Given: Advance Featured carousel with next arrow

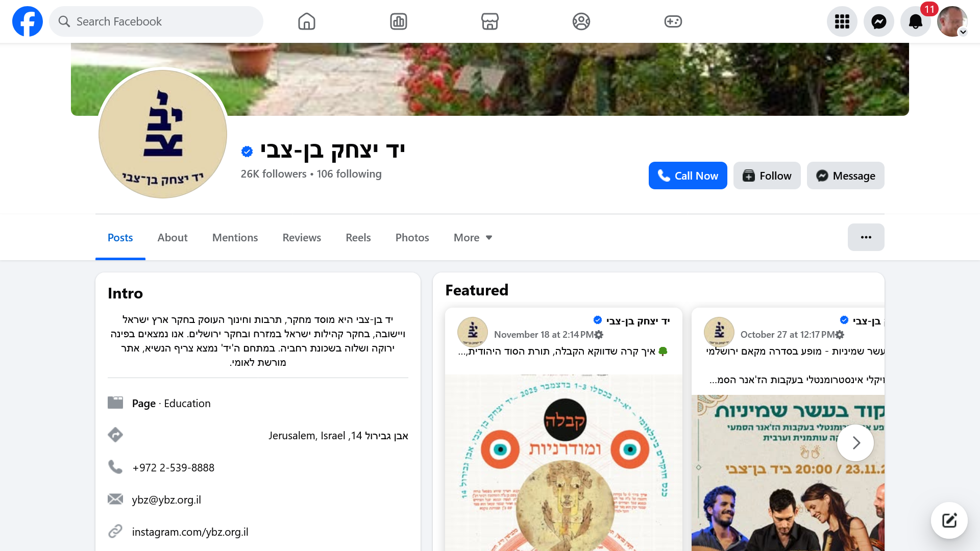Looking at the screenshot, I should pos(855,443).
